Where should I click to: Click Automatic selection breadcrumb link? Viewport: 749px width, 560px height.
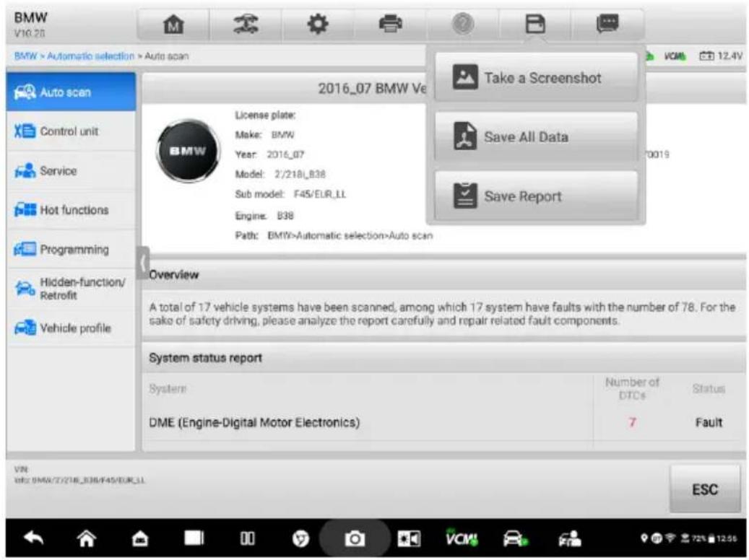[90, 56]
